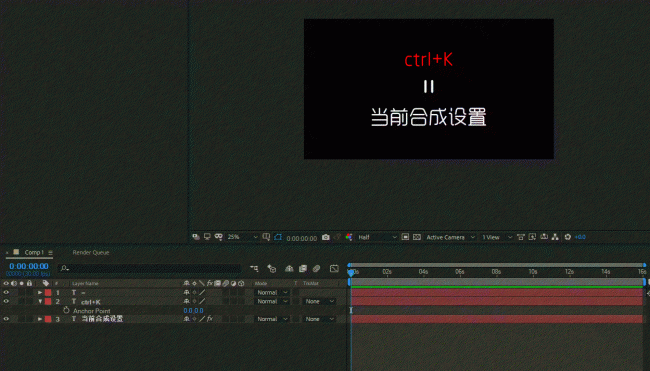The image size is (650, 371).
Task: Open the Graph Editor icon
Action: 334,269
